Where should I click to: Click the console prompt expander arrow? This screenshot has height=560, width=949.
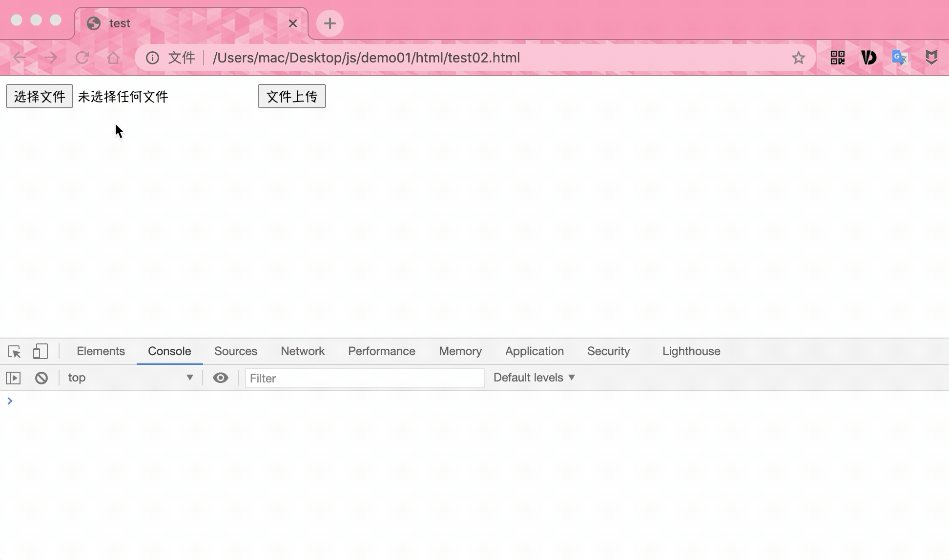coord(10,400)
